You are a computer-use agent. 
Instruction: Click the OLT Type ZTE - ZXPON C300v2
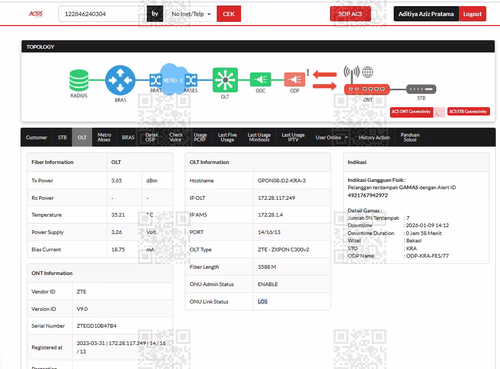(x=283, y=250)
